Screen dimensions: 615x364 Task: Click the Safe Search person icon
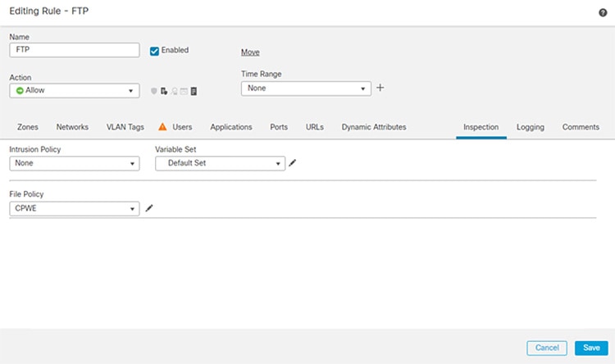tap(174, 91)
